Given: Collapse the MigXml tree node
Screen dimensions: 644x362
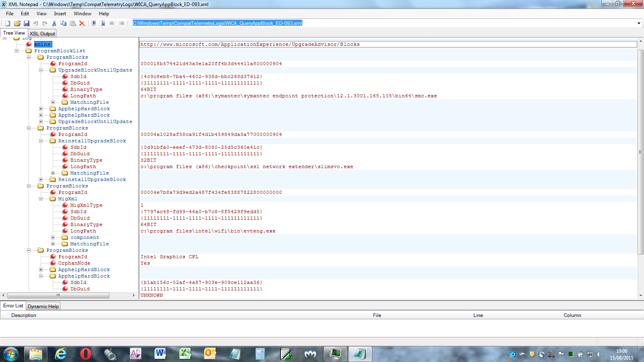Looking at the screenshot, I should tap(41, 199).
